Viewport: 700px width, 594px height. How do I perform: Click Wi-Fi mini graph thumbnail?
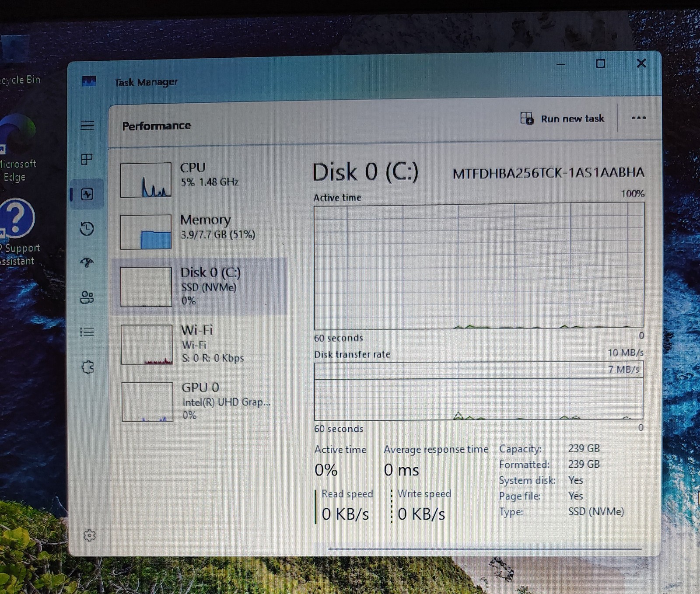(x=147, y=344)
